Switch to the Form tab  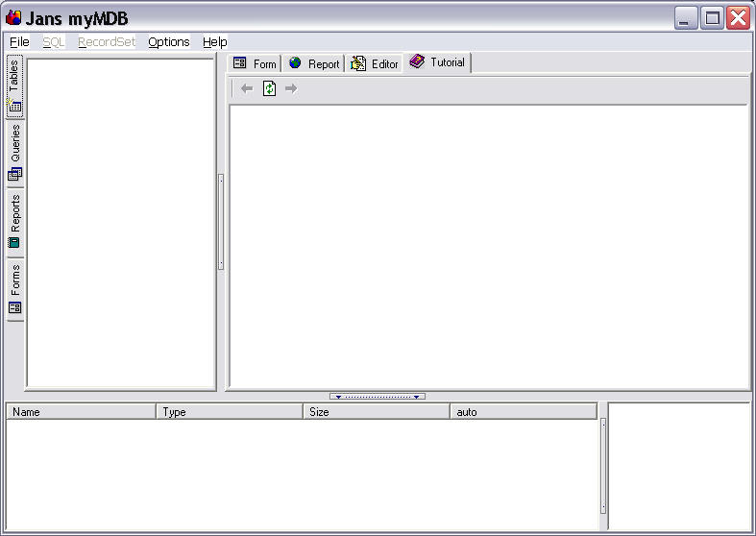click(255, 63)
